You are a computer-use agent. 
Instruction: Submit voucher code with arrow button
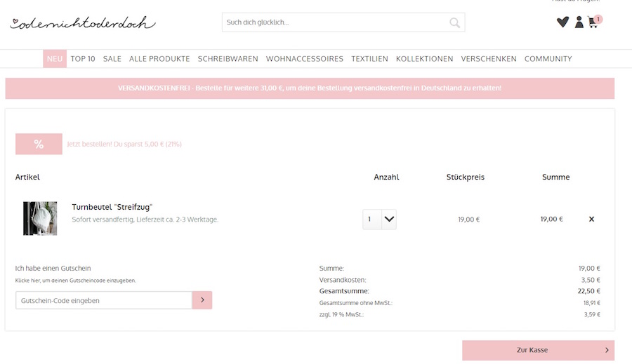click(202, 300)
